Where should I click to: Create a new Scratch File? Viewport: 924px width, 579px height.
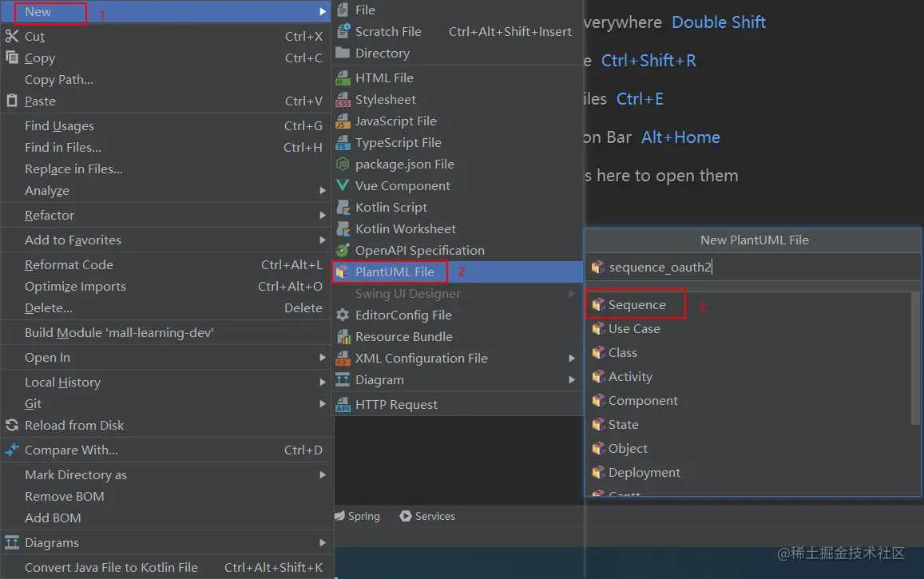388,31
